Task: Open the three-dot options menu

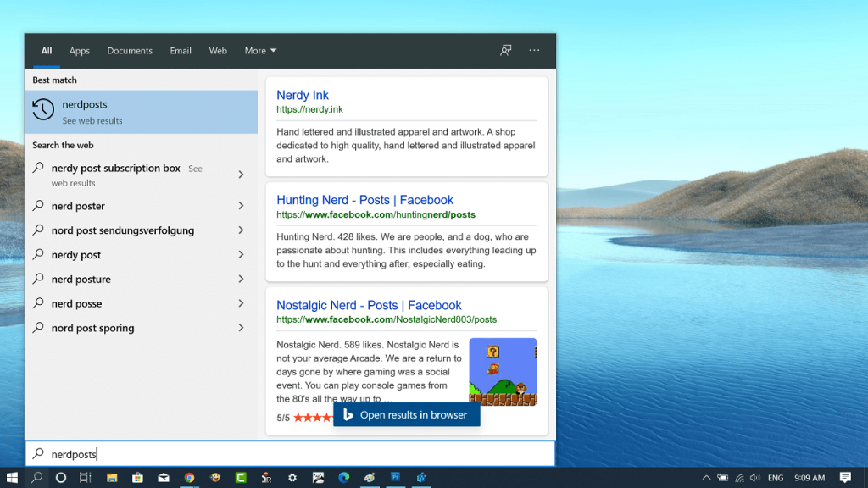Action: 534,50
